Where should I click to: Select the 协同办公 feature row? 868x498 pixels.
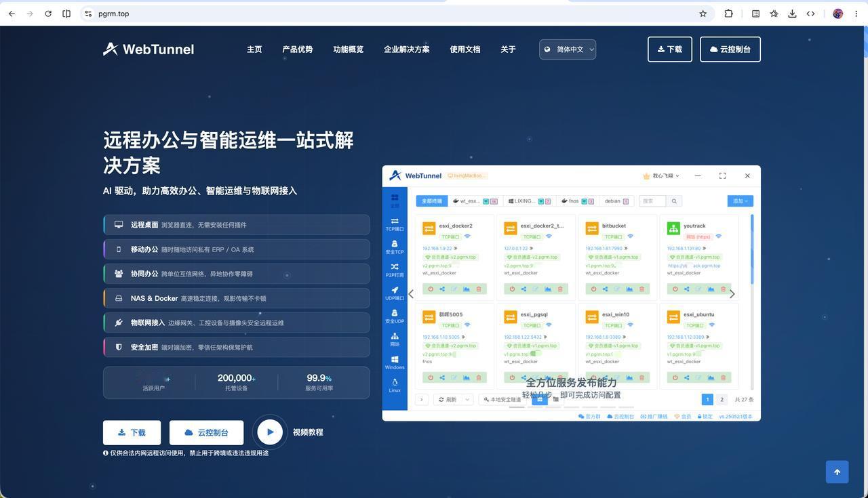coord(237,274)
